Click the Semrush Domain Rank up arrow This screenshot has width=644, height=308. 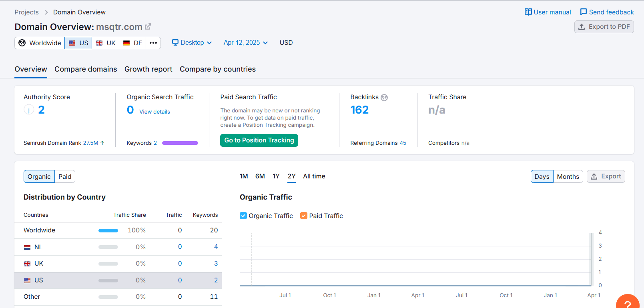(102, 143)
